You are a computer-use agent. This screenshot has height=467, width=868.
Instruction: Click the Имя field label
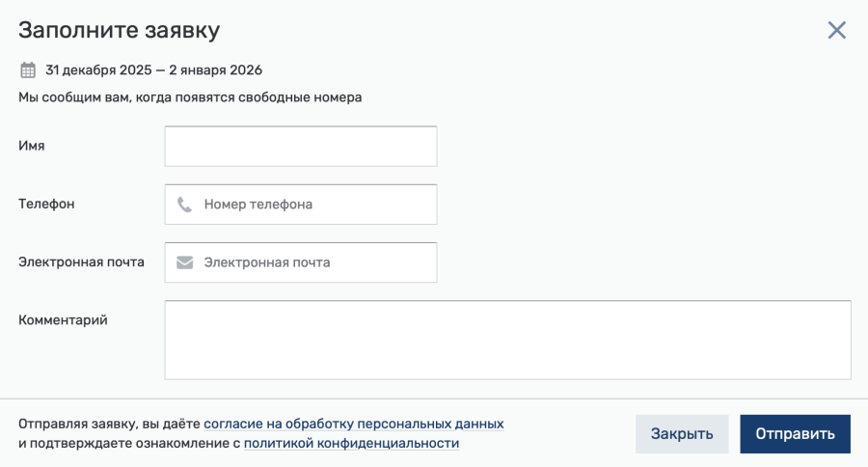coord(32,146)
